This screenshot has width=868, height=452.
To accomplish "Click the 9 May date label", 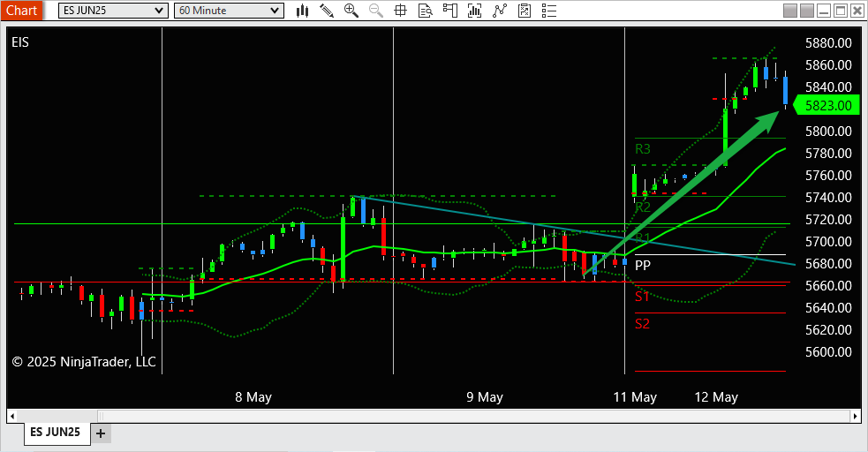I will tap(485, 397).
